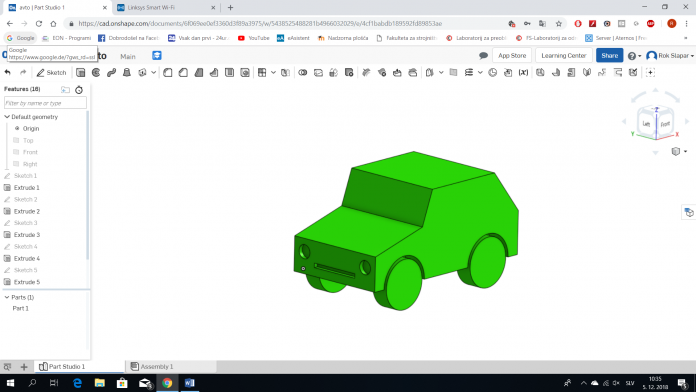
Task: Select the Extrude tool in toolbar
Action: click(x=80, y=72)
